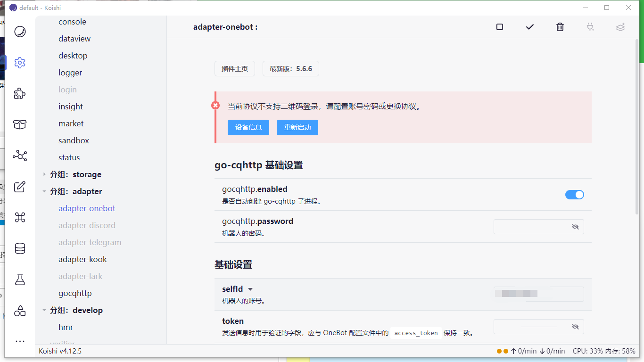Click the Koishi v4.12.5 status text
The image size is (644, 362).
[x=60, y=351]
